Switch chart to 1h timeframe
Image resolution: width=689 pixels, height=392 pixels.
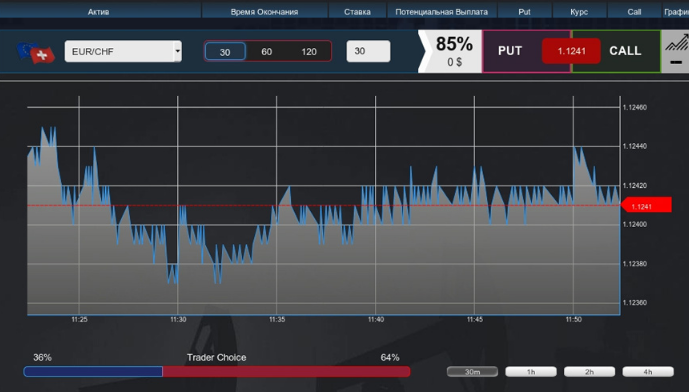531,372
